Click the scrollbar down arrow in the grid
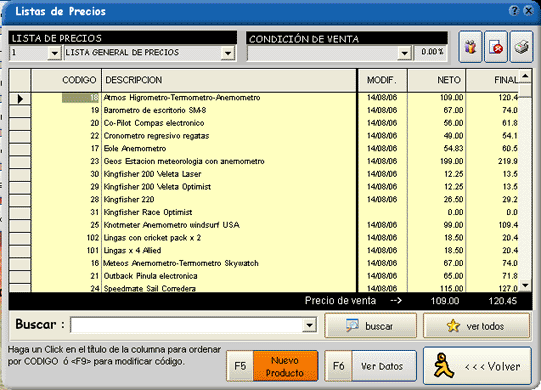Screen dimensions: 541x390 coord(525,285)
